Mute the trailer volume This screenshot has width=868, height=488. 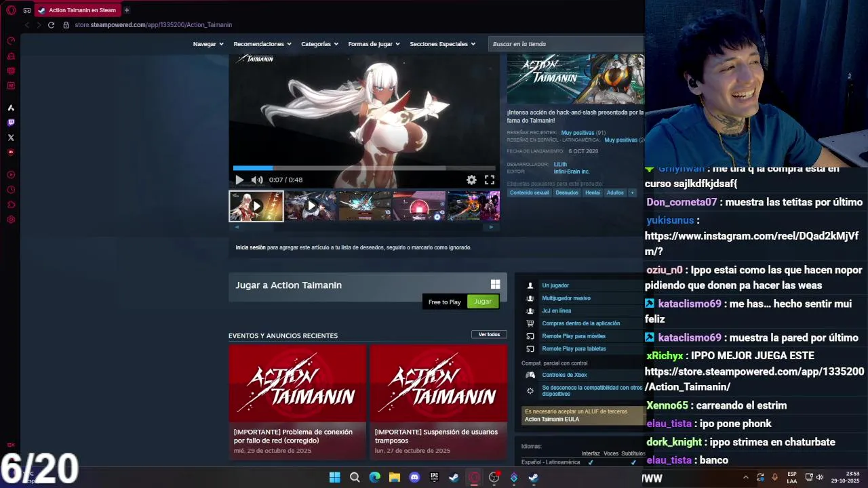(x=257, y=180)
